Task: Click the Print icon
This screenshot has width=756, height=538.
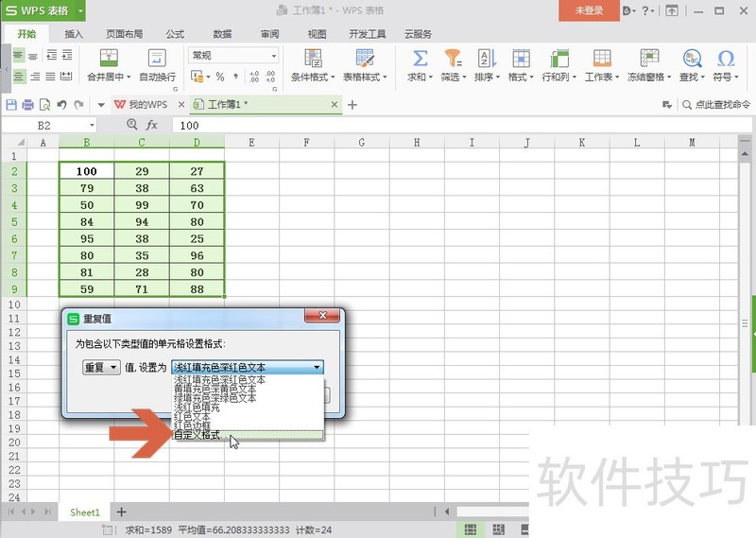Action: tap(28, 104)
